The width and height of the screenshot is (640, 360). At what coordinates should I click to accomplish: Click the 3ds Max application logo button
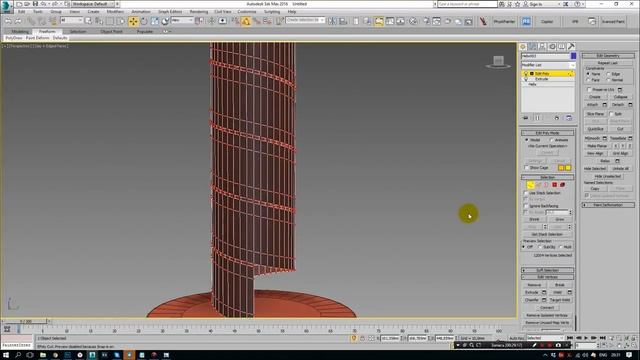(7, 6)
